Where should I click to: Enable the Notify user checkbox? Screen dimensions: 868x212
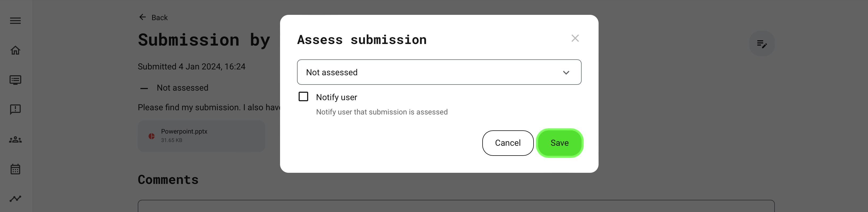pos(303,97)
